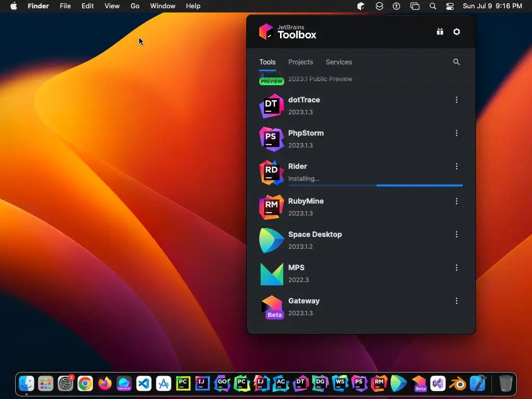The height and width of the screenshot is (399, 532).
Task: Switch to the Services tab
Action: tap(339, 62)
